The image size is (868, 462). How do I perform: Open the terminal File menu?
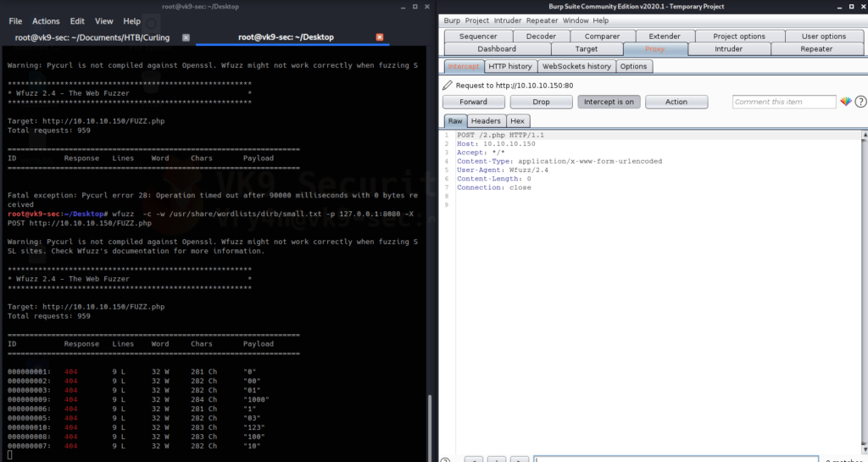click(15, 21)
